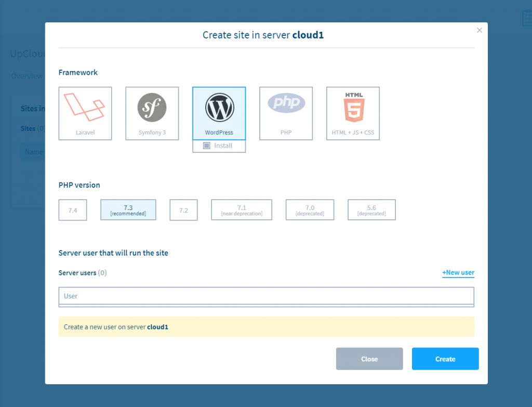Image resolution: width=532 pixels, height=407 pixels.
Task: Open the Server users User selector
Action: click(266, 296)
